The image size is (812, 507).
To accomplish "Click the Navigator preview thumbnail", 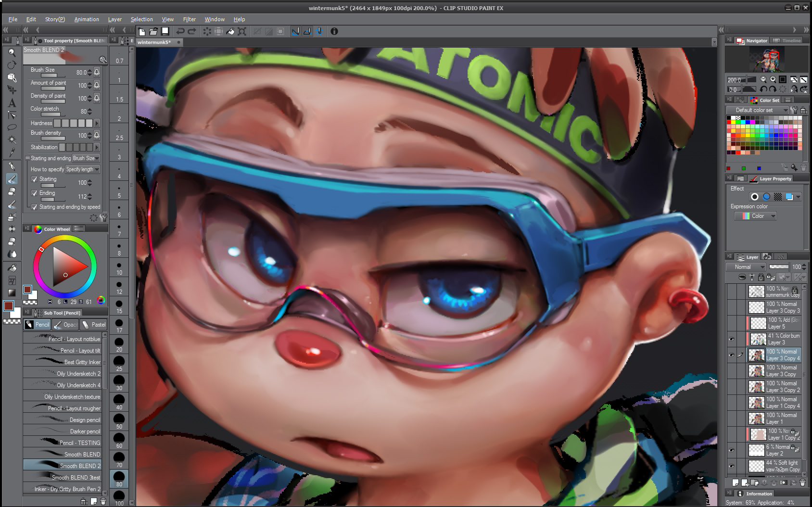I will [767, 60].
